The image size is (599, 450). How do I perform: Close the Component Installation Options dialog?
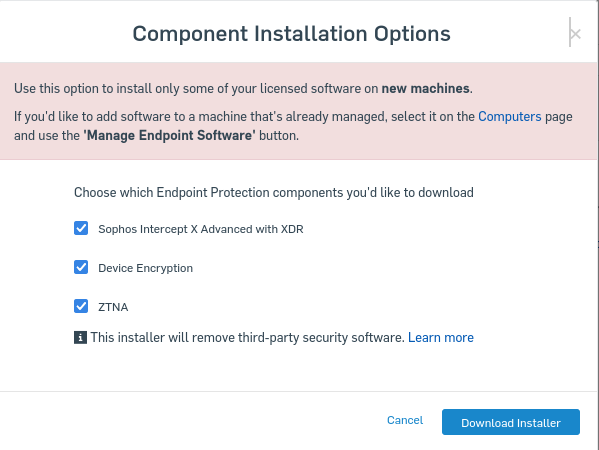575,34
